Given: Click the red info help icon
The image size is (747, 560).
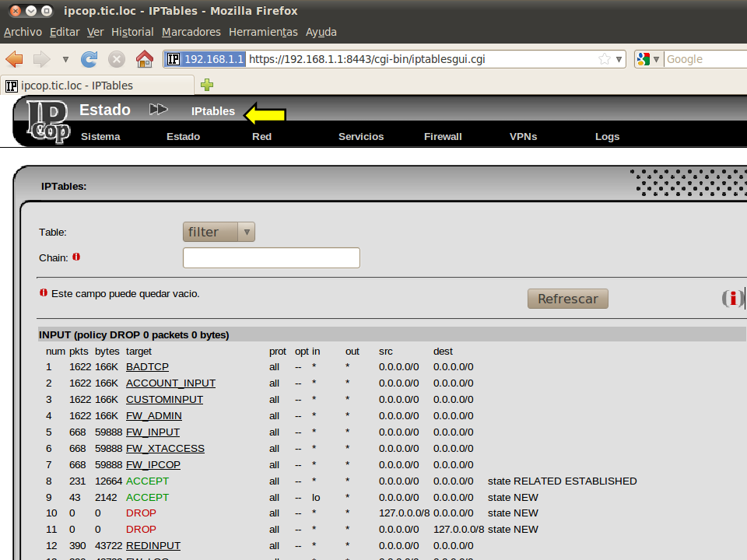Looking at the screenshot, I should [x=731, y=299].
